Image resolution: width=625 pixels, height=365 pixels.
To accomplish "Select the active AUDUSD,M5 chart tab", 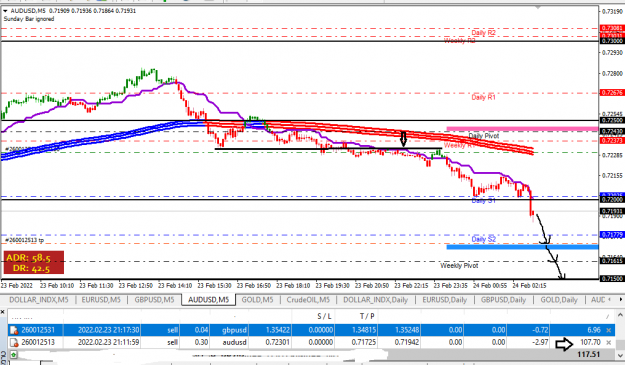I will pos(208,300).
